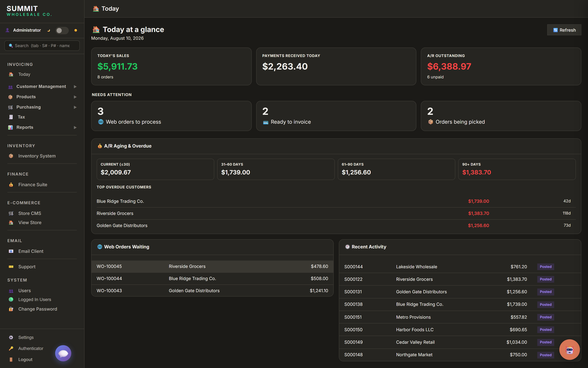Click the Finance Suite money bag icon
Screen dimensions: 588x368
[x=11, y=185]
